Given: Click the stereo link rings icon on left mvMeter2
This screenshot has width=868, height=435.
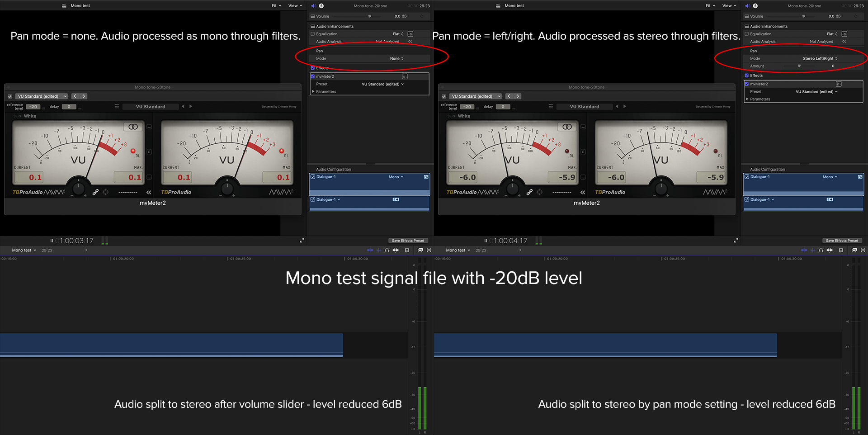Looking at the screenshot, I should click(x=133, y=127).
